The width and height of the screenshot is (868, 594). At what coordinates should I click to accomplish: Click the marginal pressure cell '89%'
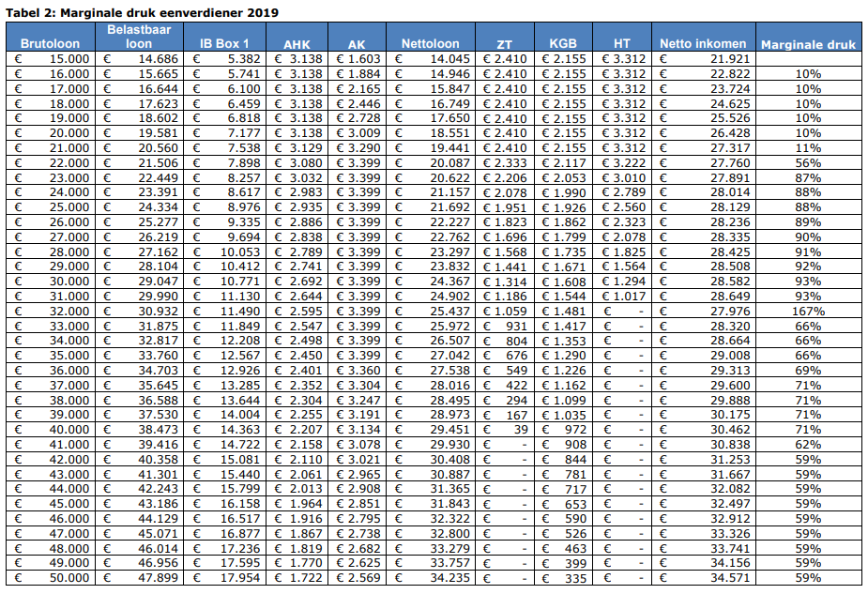(x=808, y=222)
